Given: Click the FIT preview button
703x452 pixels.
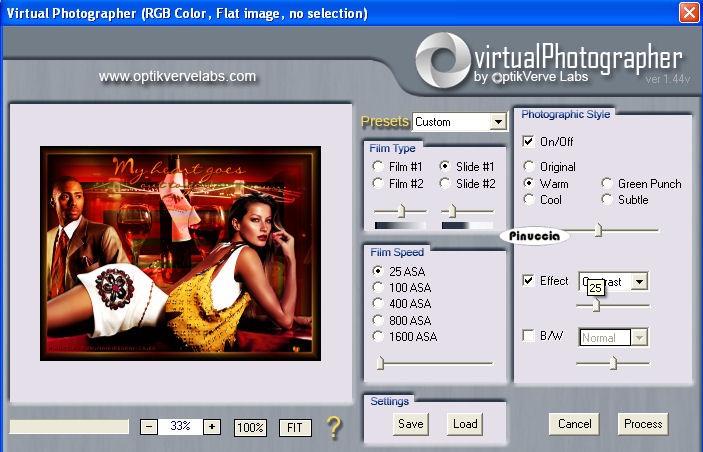Looking at the screenshot, I should click(295, 427).
